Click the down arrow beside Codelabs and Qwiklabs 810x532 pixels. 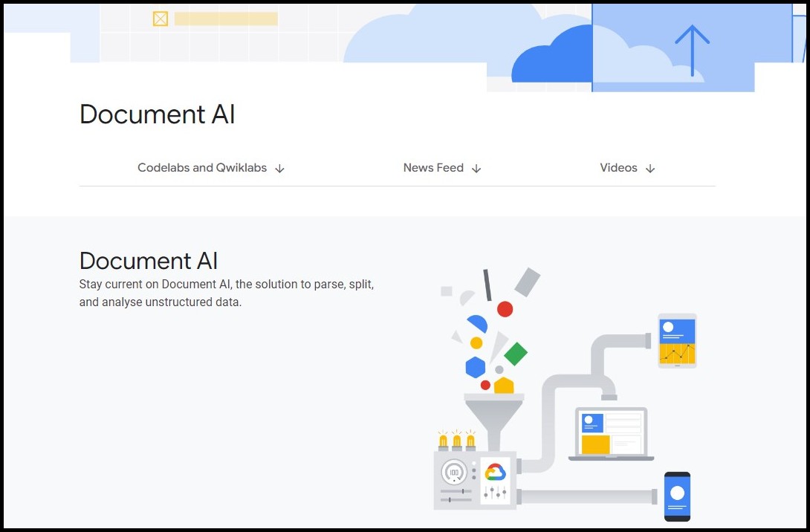click(279, 169)
